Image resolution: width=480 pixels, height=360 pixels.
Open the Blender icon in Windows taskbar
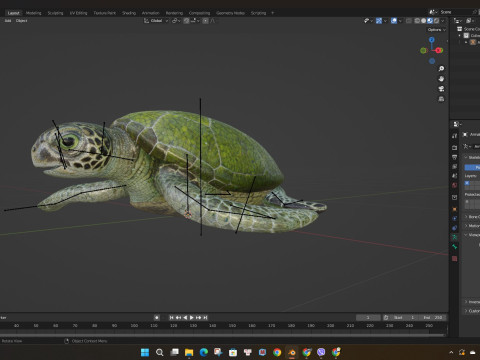(292, 352)
